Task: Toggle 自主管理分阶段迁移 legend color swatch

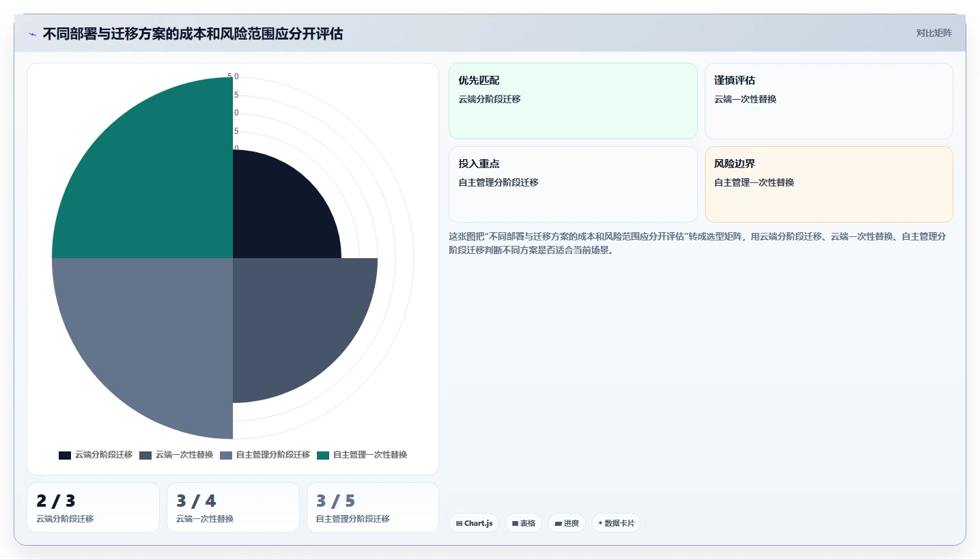Action: coord(226,456)
